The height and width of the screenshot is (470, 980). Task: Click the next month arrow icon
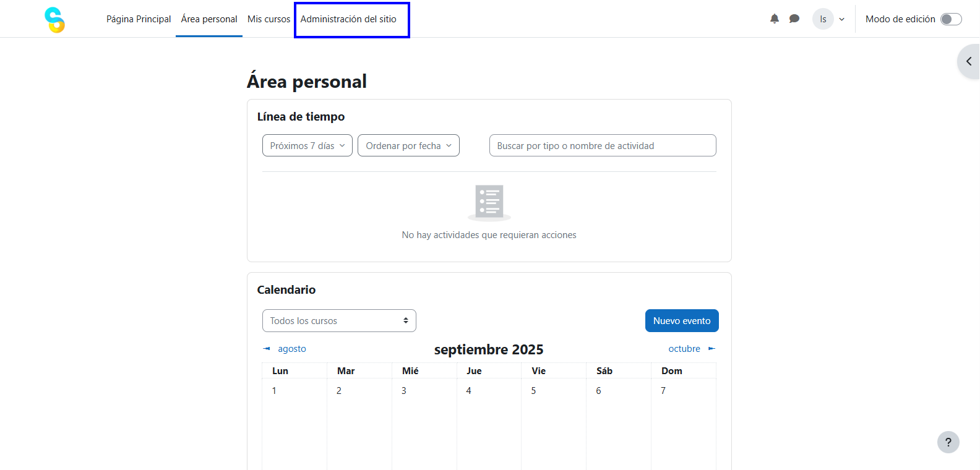[711, 349]
